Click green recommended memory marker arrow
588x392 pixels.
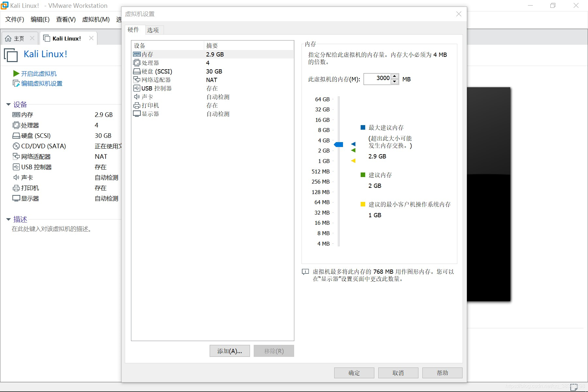coord(353,150)
